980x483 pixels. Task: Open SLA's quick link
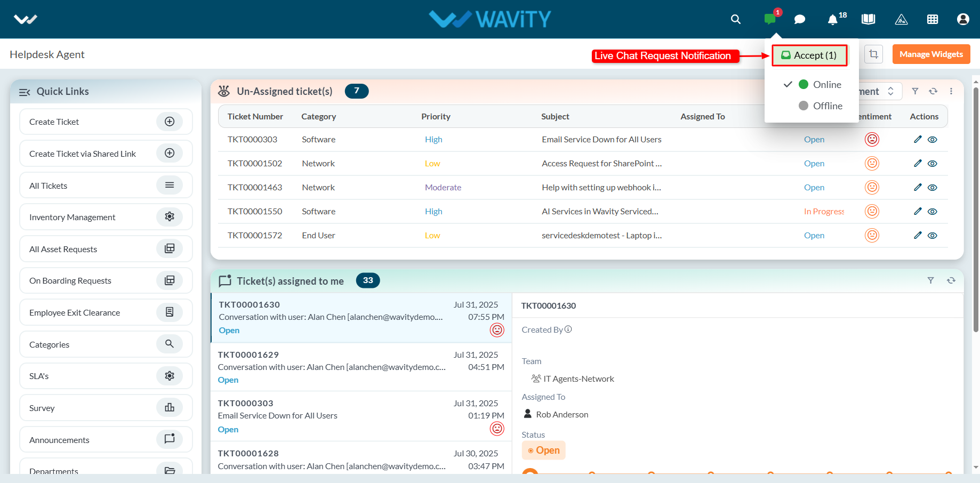click(x=106, y=376)
